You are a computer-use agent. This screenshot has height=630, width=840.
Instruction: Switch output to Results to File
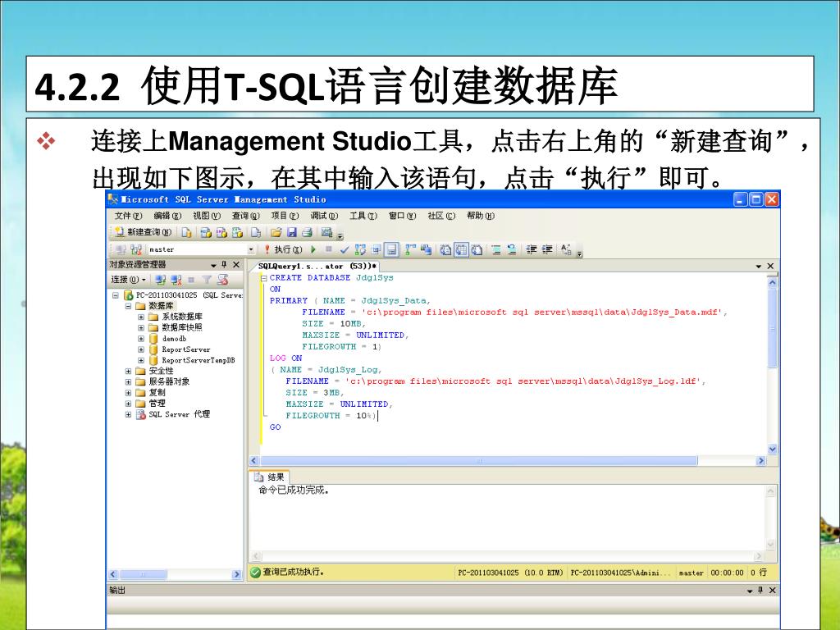[x=477, y=249]
